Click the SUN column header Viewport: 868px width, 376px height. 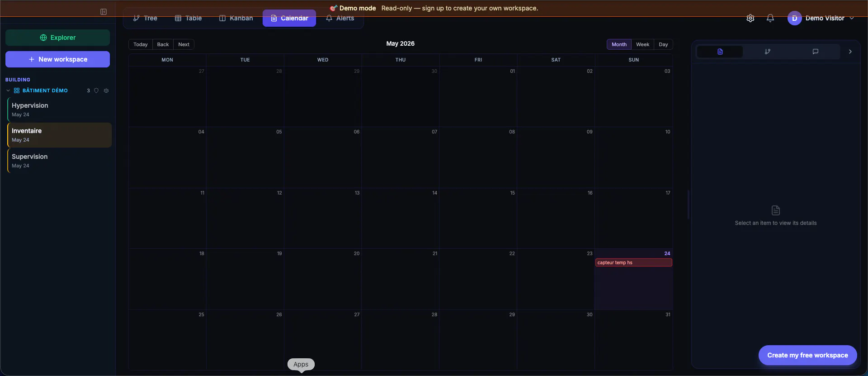point(633,60)
